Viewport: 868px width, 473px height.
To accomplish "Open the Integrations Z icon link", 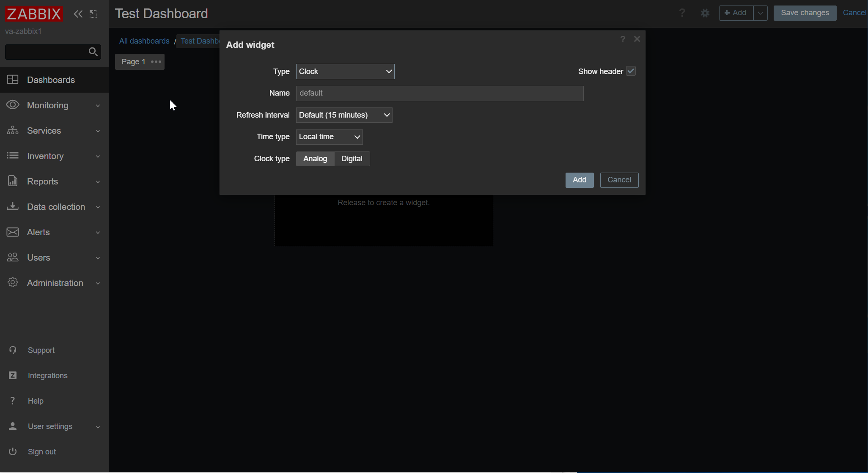I will (13, 375).
